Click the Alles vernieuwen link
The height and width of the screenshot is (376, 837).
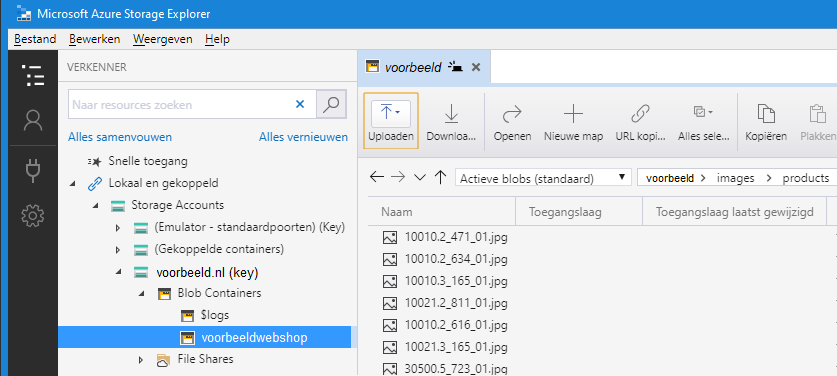[x=303, y=137]
